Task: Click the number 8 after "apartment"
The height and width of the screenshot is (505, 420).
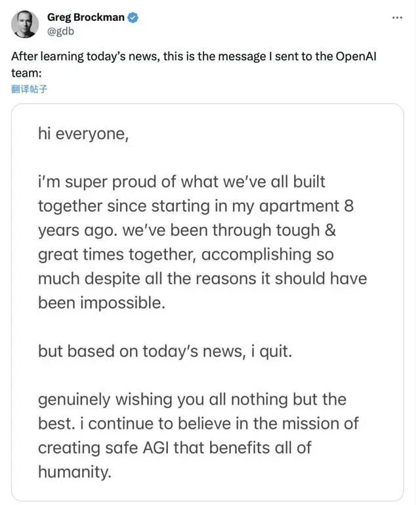Action: [348, 206]
